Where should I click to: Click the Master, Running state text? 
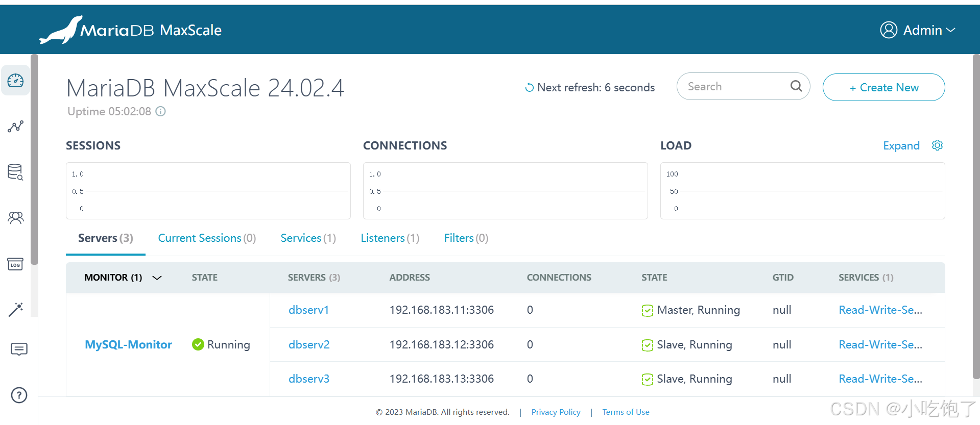pyautogui.click(x=699, y=310)
